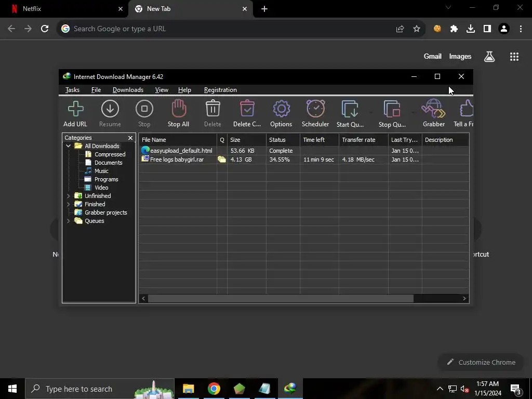Image resolution: width=532 pixels, height=399 pixels.
Task: Click the Start Queue icon
Action: (350, 114)
